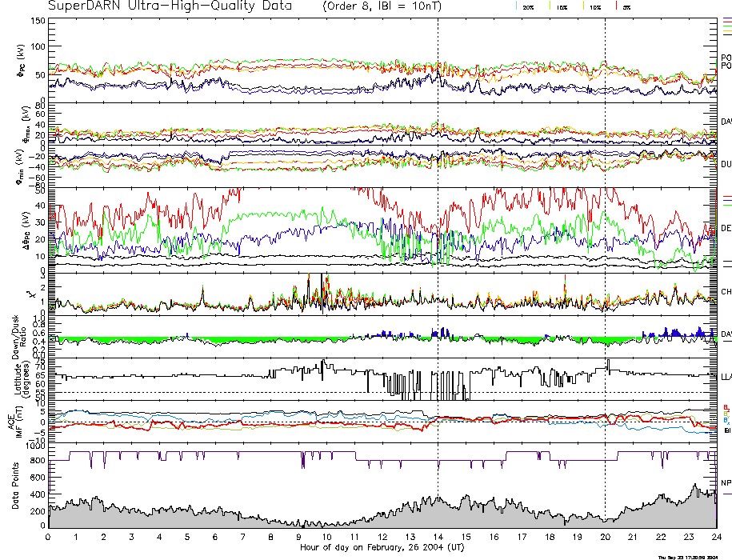The image size is (732, 560).
Task: Click the 65 tick on Latitude axis
Action: pyautogui.click(x=41, y=375)
